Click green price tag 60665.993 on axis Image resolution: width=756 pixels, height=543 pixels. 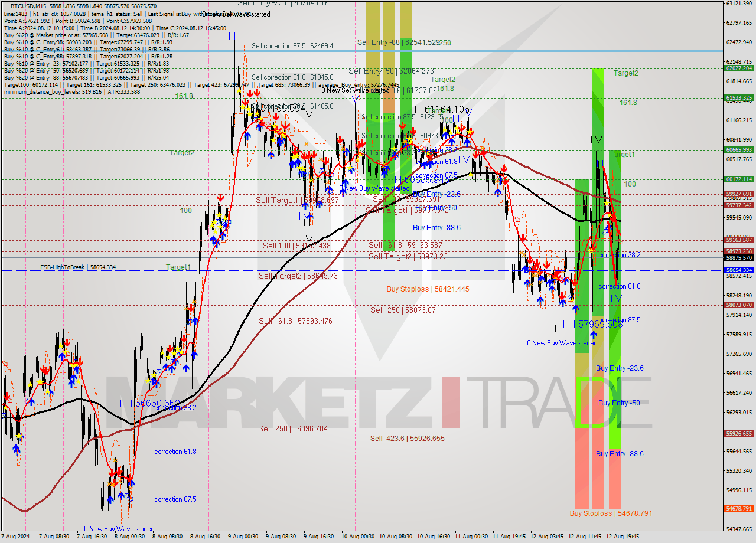(x=739, y=150)
